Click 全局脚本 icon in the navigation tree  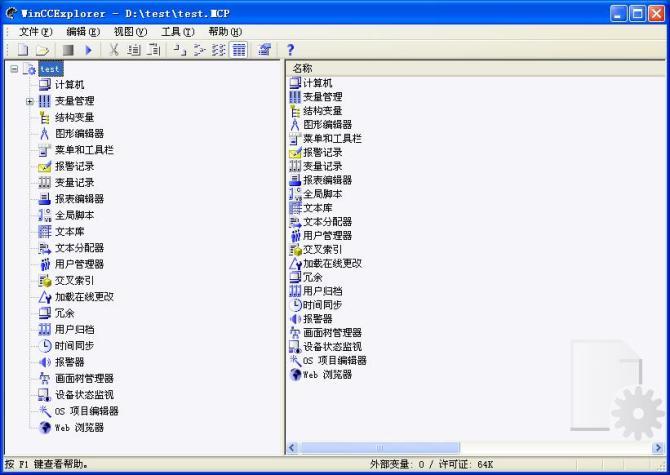[44, 215]
